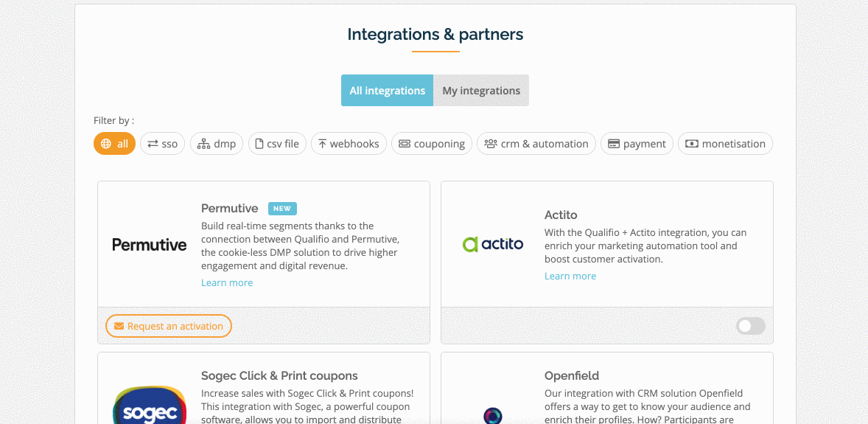The width and height of the screenshot is (868, 424).
Task: Click the globe icon in all filter
Action: (x=106, y=144)
